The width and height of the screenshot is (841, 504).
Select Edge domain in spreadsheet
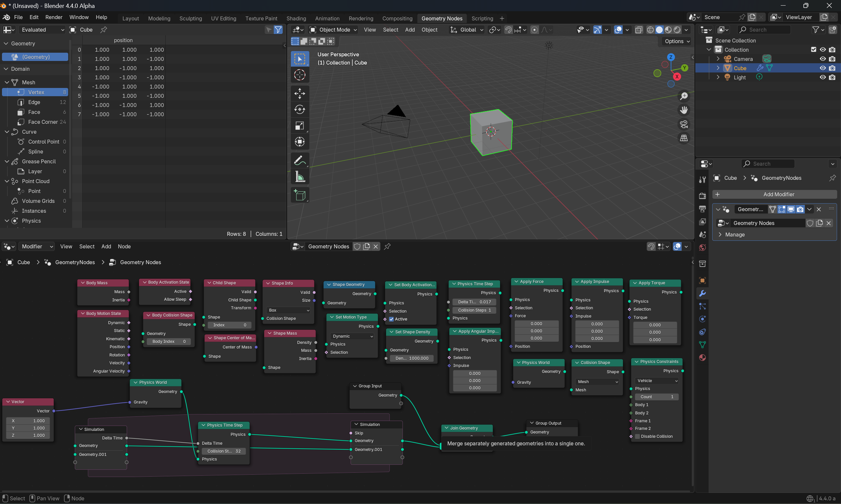34,102
